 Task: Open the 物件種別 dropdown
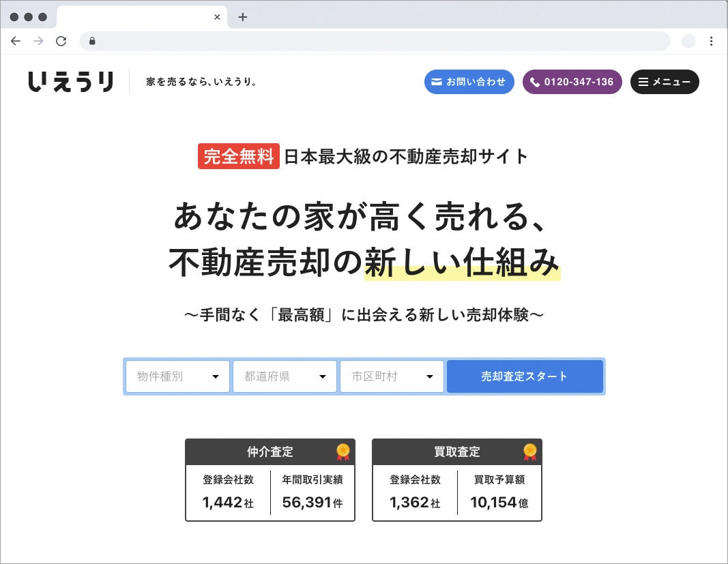178,376
